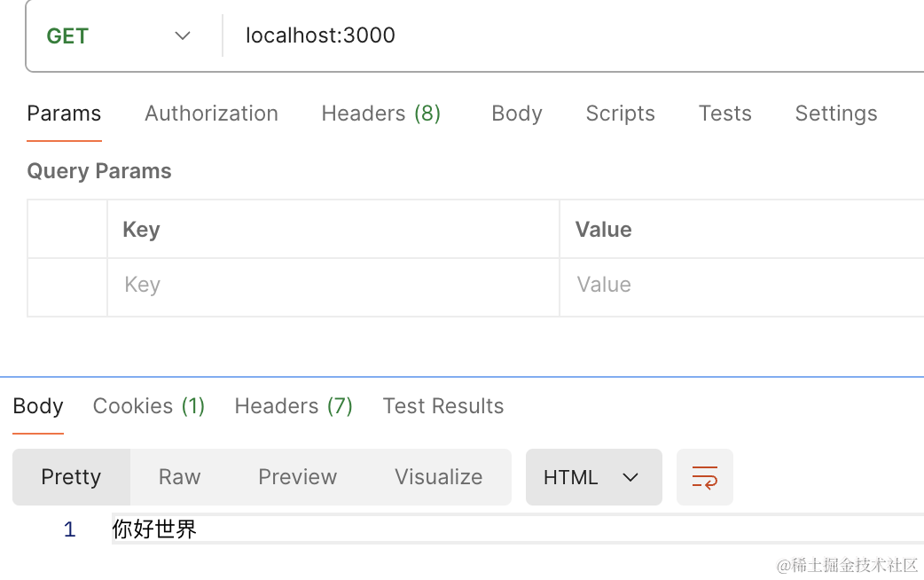Expand the HTML format dropdown
The image size is (924, 580).
click(x=593, y=477)
